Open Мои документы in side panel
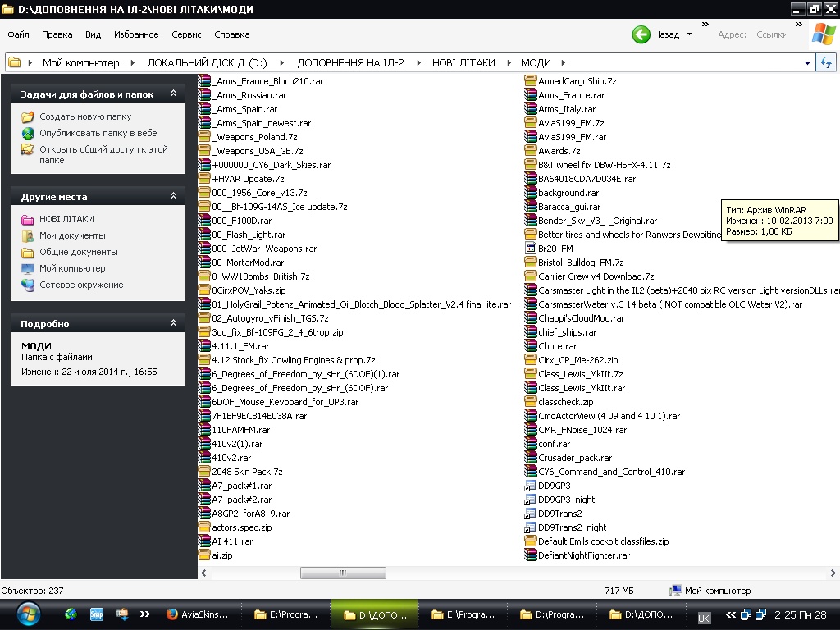 pyautogui.click(x=72, y=235)
